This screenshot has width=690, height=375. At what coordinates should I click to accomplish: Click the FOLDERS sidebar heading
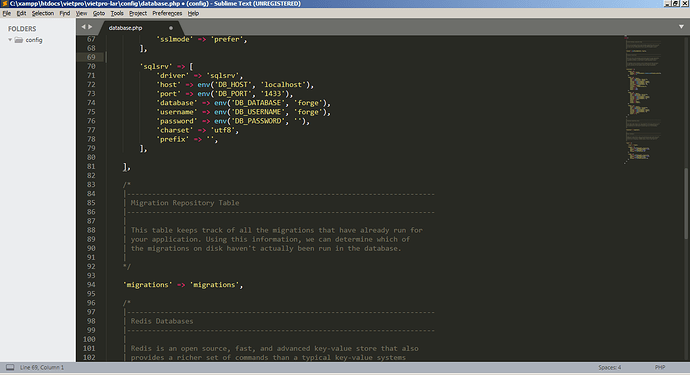(22, 29)
